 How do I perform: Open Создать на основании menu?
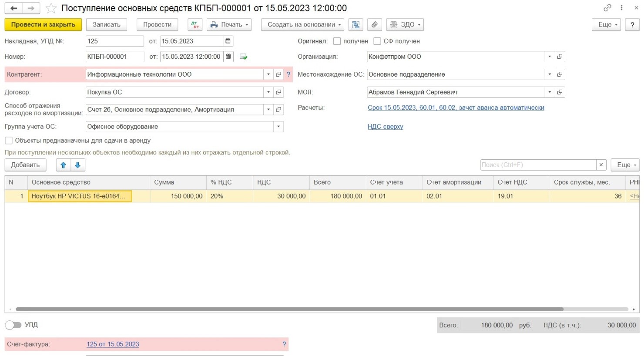pos(303,25)
